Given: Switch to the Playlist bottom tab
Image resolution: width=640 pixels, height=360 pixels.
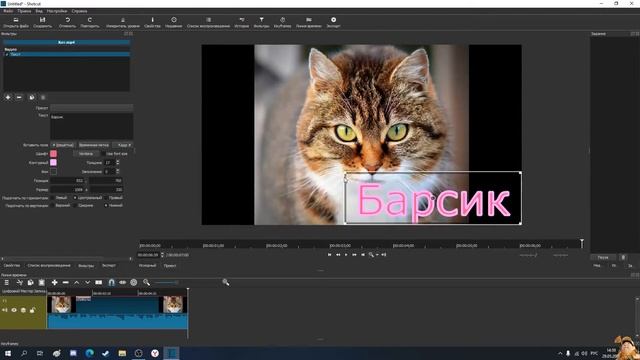Looking at the screenshot, I should click(49, 266).
